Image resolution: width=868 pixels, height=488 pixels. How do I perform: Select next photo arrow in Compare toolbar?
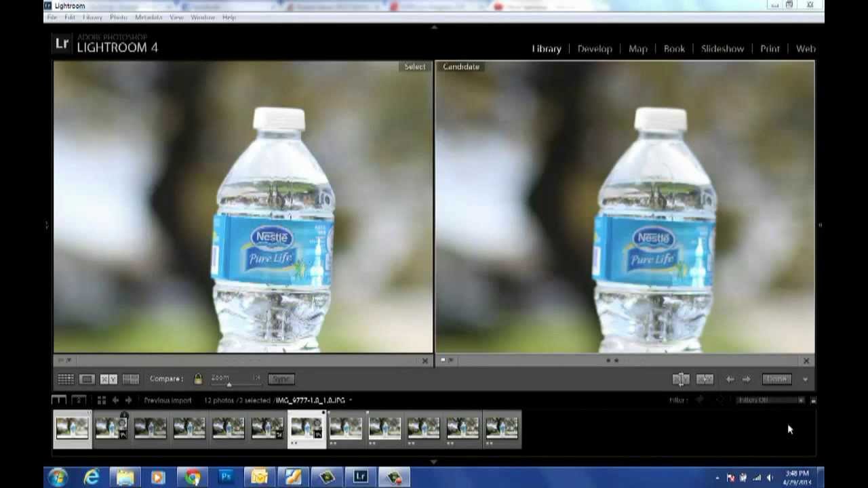click(x=746, y=380)
